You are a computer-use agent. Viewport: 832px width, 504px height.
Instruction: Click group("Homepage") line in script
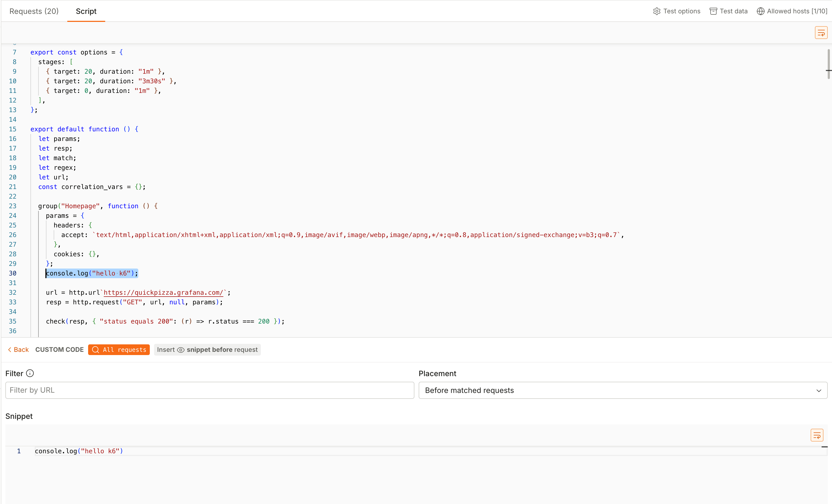tap(98, 206)
